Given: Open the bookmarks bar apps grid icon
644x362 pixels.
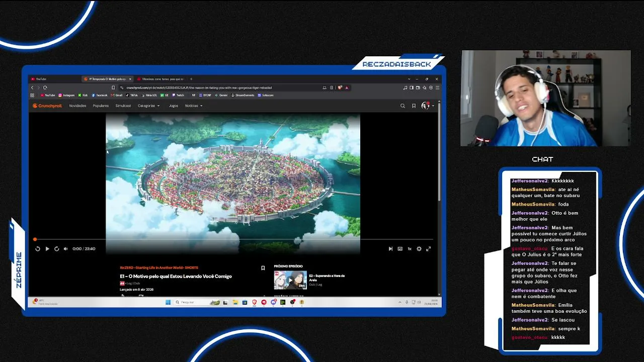Looking at the screenshot, I should (32, 95).
